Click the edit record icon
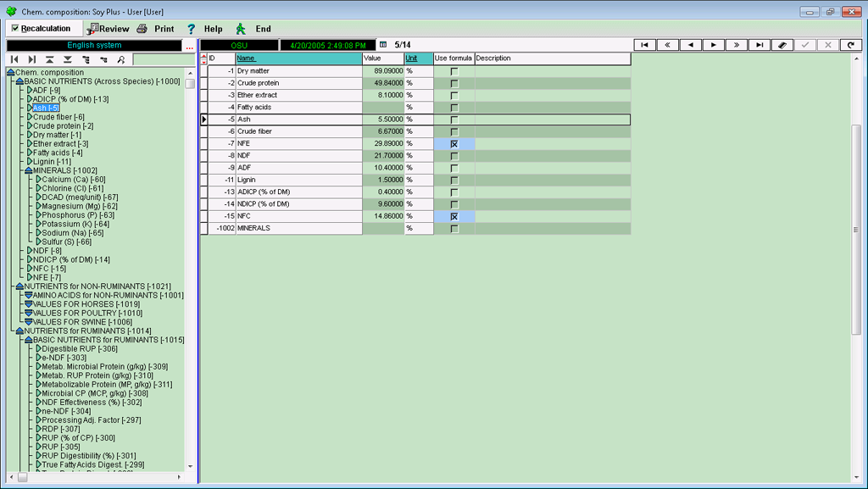This screenshot has width=868, height=489. [783, 45]
